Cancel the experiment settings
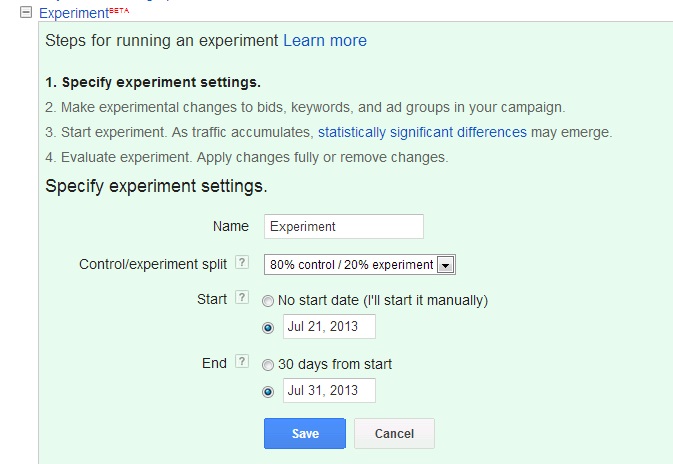 [394, 433]
